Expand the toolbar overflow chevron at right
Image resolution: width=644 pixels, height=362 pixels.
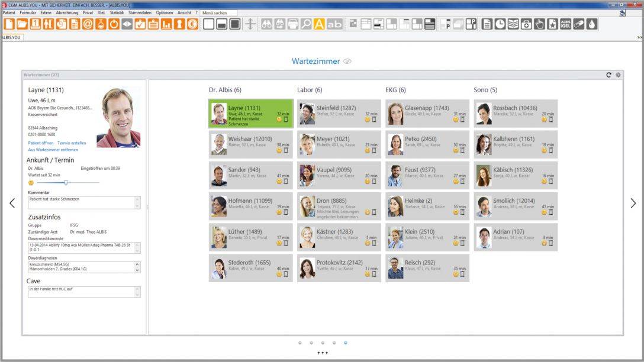click(639, 37)
